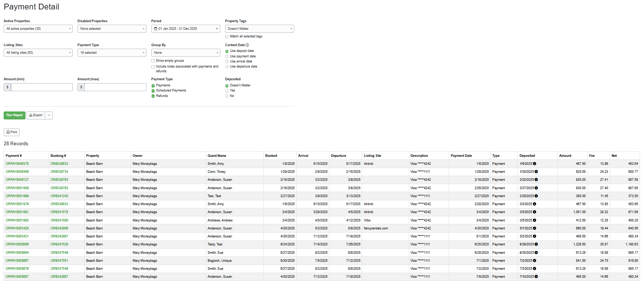Click info icon beside Deposited 7/2/2025
The image size is (644, 281).
(535, 261)
